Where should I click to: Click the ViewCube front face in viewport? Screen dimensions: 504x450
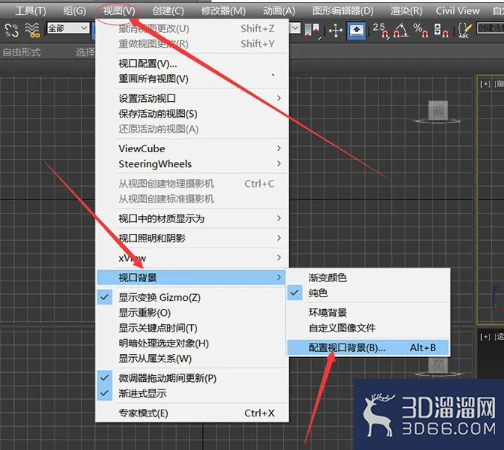pos(438,110)
